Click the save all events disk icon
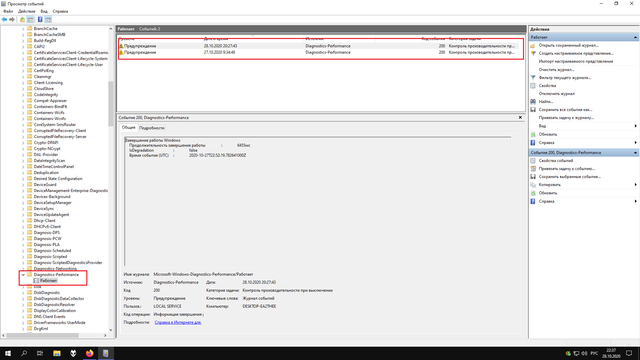This screenshot has height=360, width=640. tap(533, 110)
